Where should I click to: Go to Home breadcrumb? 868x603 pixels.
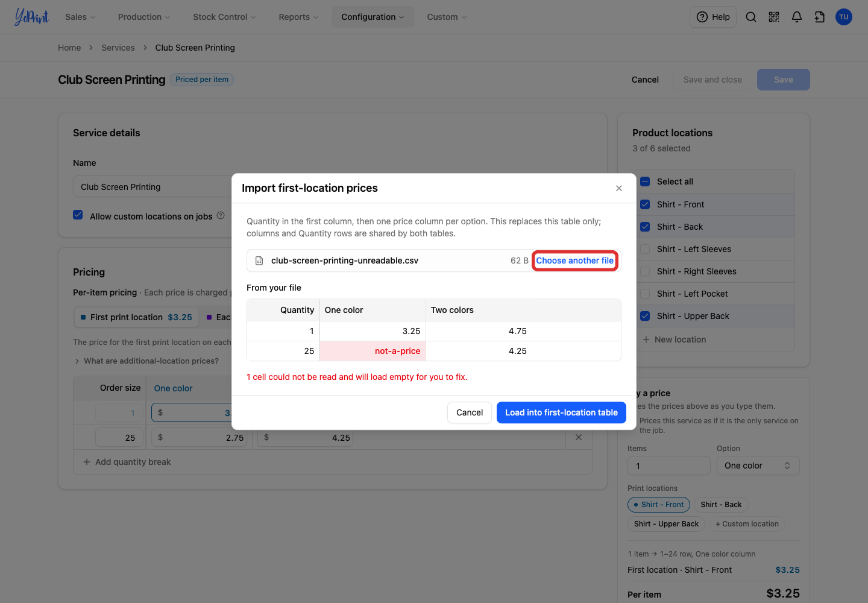click(x=69, y=48)
